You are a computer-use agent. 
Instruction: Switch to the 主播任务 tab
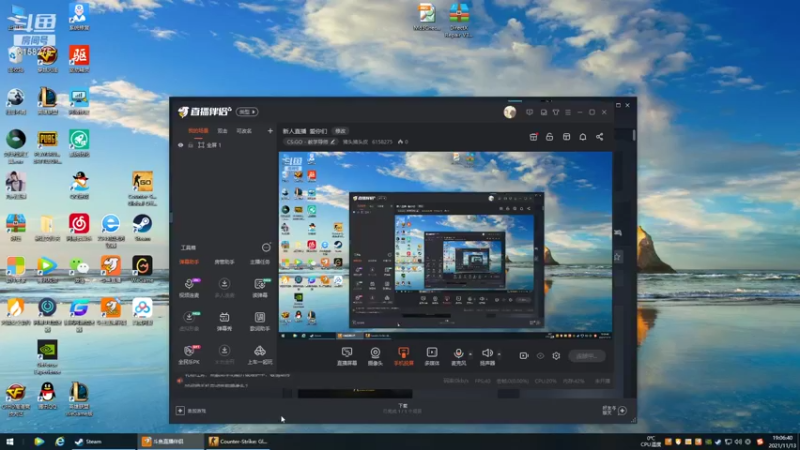[259, 262]
